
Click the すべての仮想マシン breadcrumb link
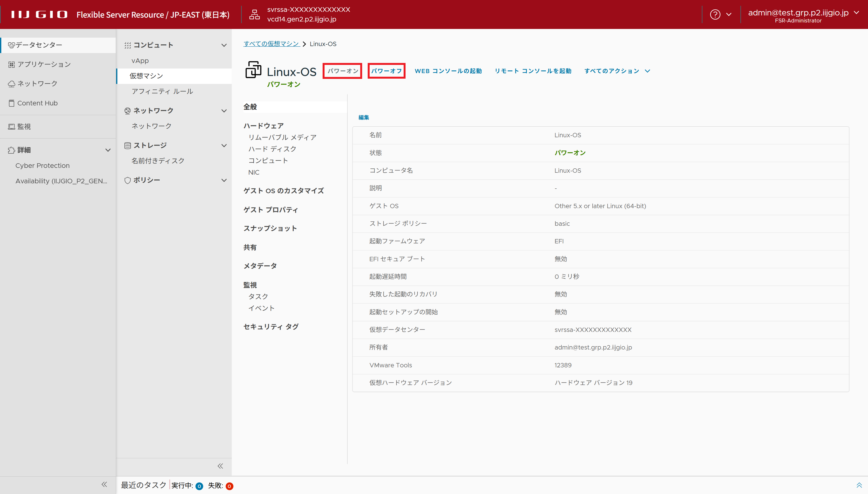[x=271, y=44]
